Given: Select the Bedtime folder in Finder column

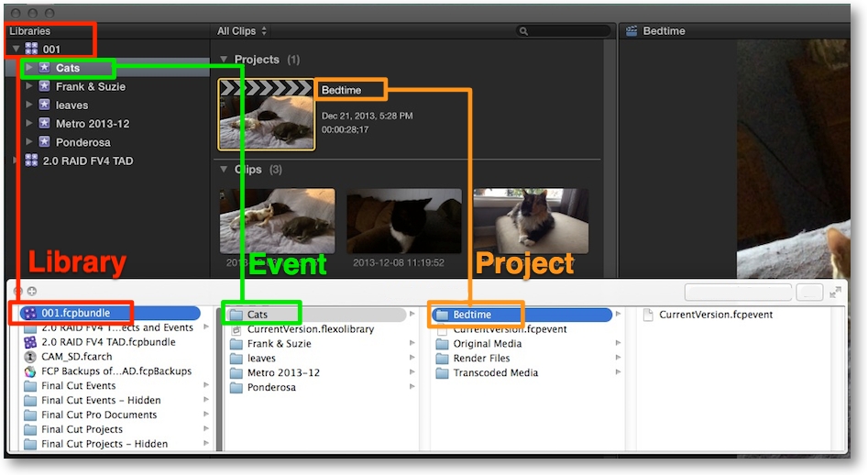Looking at the screenshot, I should [522, 315].
